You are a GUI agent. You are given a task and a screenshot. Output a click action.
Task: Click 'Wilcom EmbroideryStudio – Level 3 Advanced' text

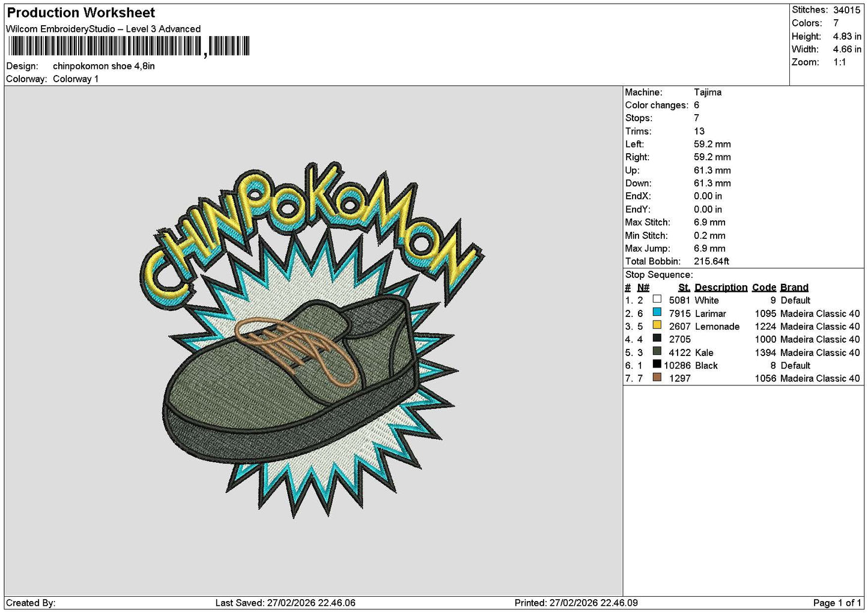pyautogui.click(x=103, y=29)
